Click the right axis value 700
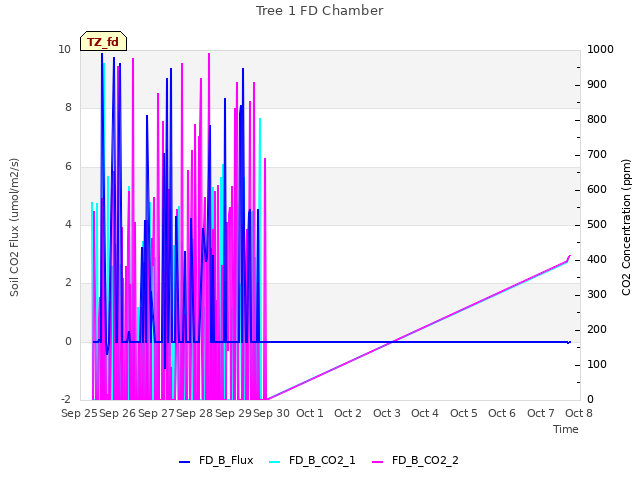Screen dimensions: 640x480 pyautogui.click(x=597, y=155)
